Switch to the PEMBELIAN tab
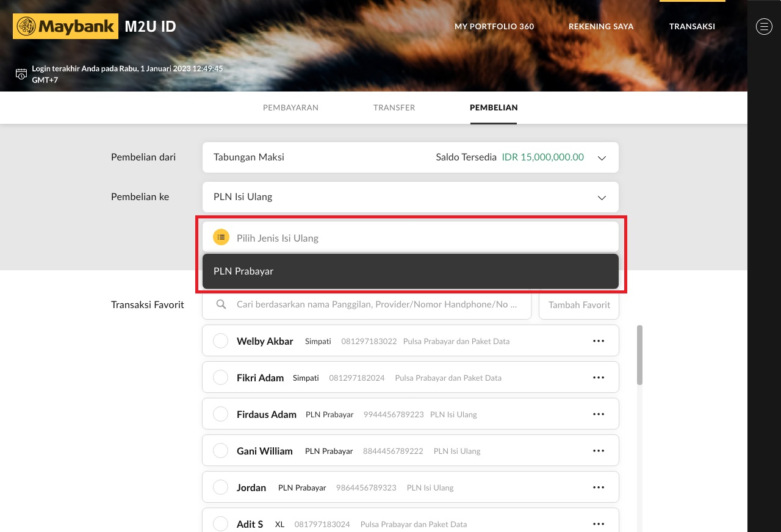 tap(494, 107)
